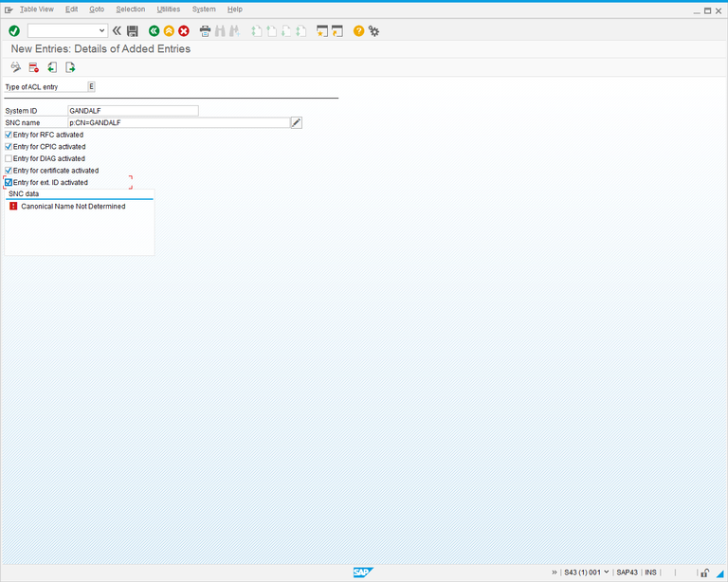Viewport: 728px width, 582px height.
Task: Open the System menu
Action: tap(204, 9)
